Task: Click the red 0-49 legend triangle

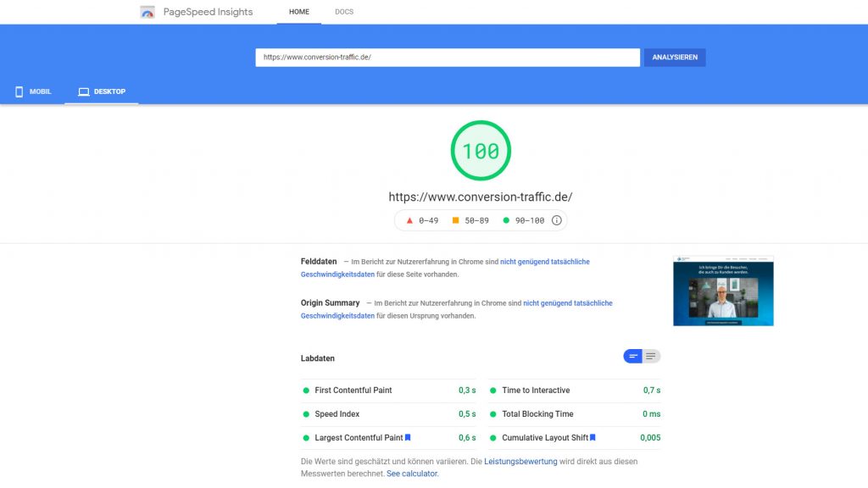Action: pos(409,220)
